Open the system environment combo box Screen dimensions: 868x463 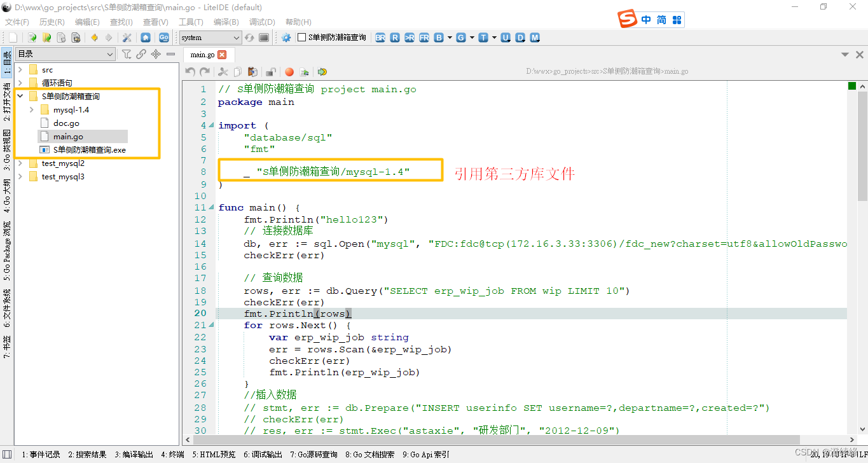210,38
